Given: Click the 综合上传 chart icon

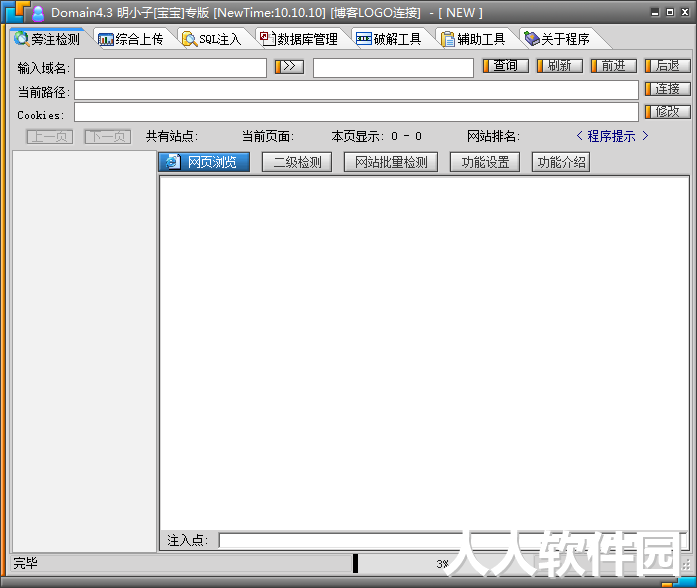Looking at the screenshot, I should [106, 40].
